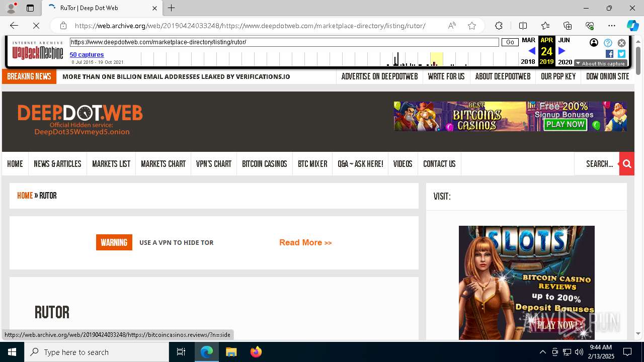Add this page to favorites
The width and height of the screenshot is (644, 362).
(471, 26)
